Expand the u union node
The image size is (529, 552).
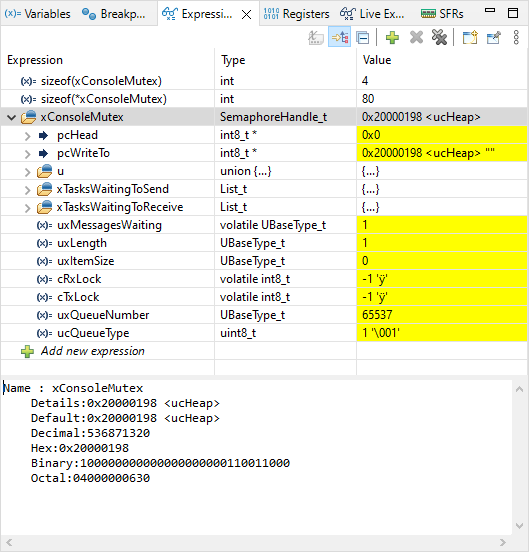(28, 172)
